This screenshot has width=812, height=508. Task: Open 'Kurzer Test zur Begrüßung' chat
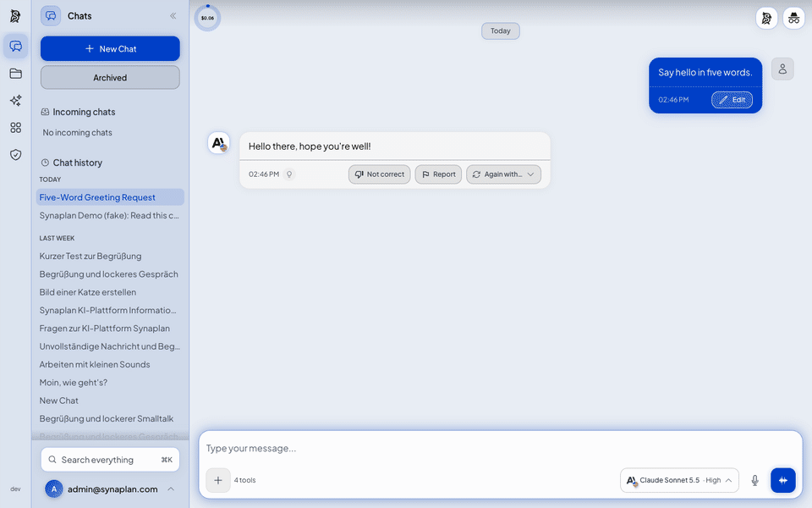tap(110, 256)
